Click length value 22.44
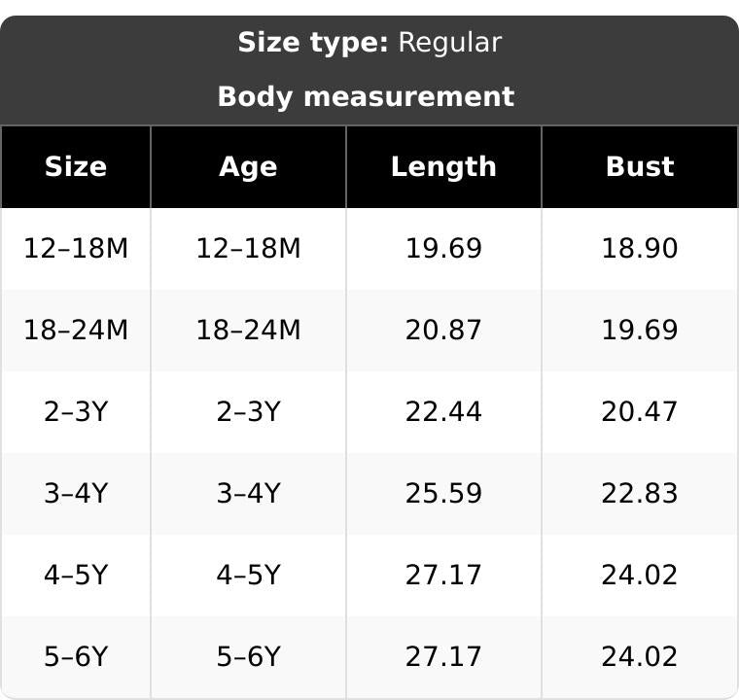The height and width of the screenshot is (700, 739). pyautogui.click(x=444, y=411)
